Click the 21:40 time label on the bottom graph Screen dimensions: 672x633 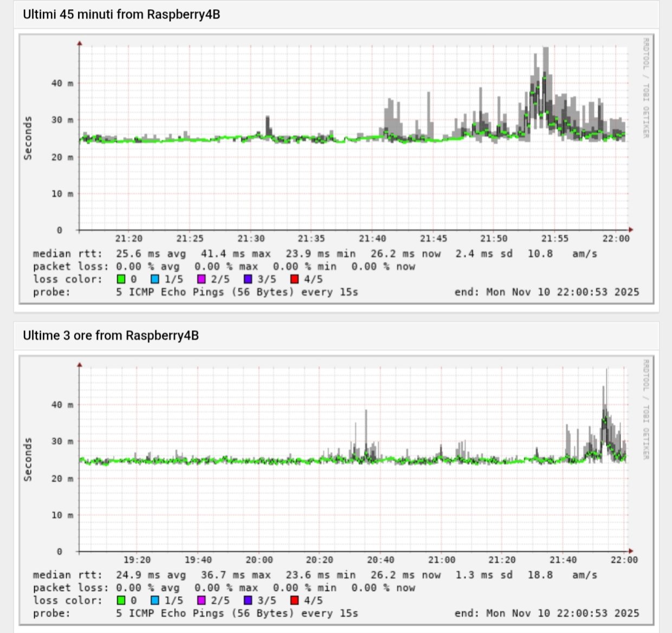point(563,560)
